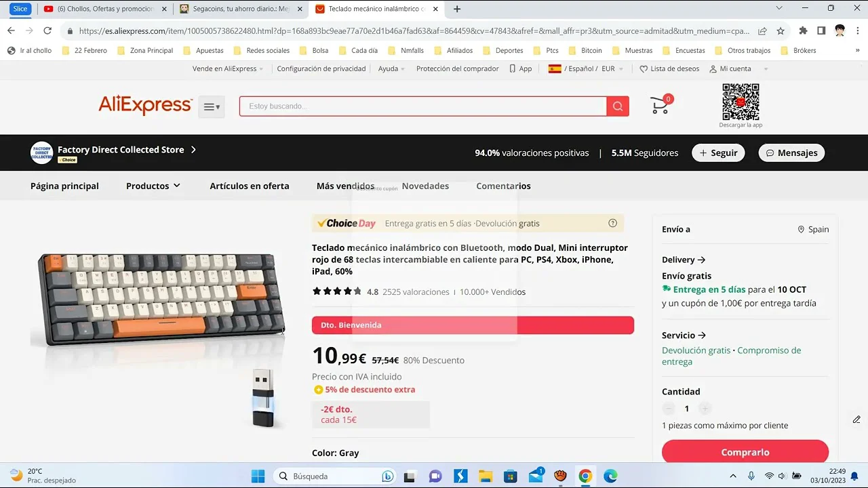Image resolution: width=868 pixels, height=488 pixels.
Task: Switch to the Segacoins browser tab
Action: [241, 9]
